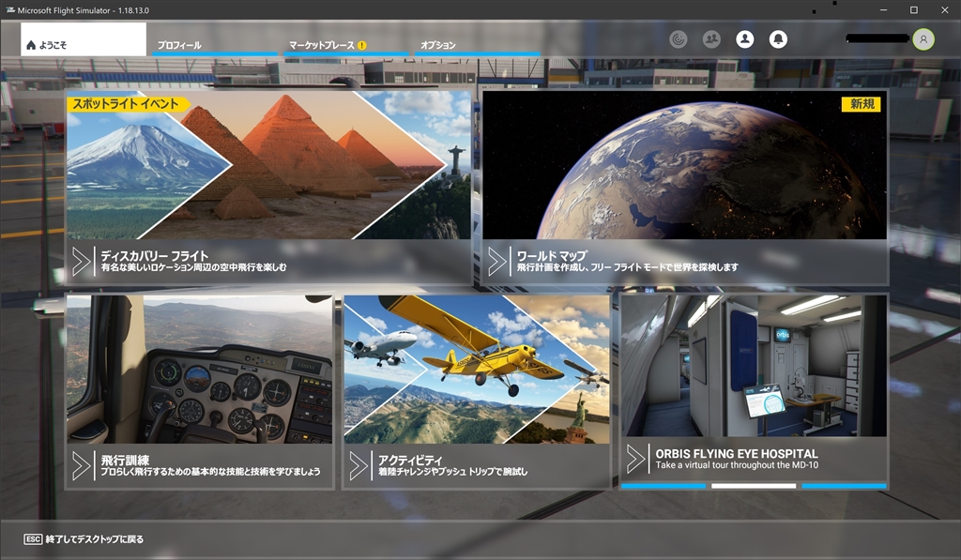Image resolution: width=961 pixels, height=560 pixels.
Task: Open the notifications bell icon
Action: coord(778,39)
